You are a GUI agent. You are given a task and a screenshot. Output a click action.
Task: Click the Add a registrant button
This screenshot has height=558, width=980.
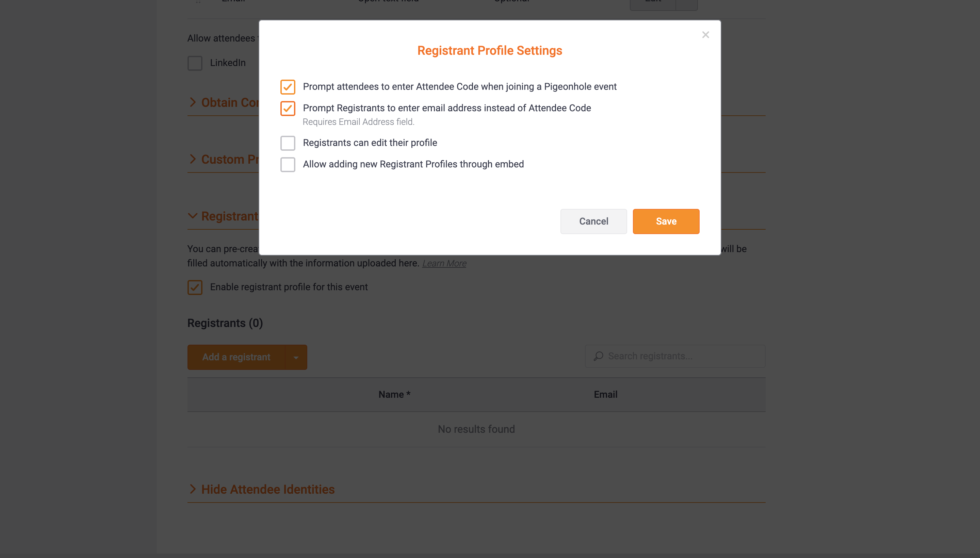pyautogui.click(x=236, y=357)
